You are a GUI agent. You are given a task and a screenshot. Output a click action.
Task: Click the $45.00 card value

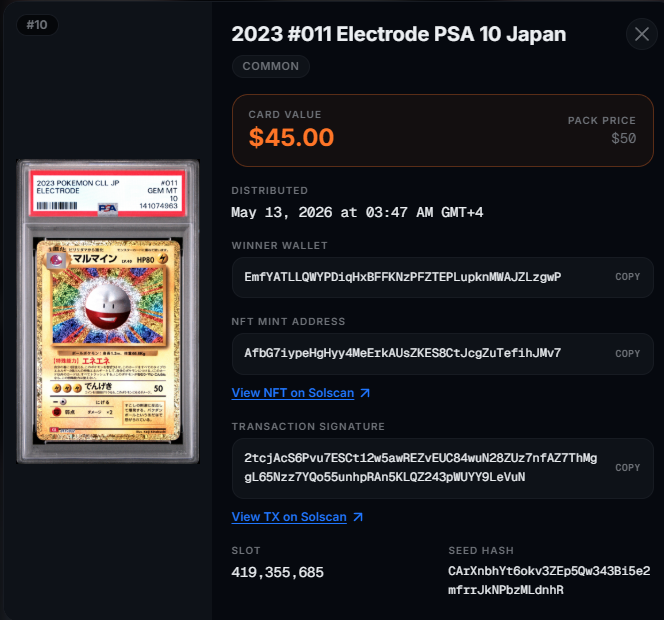[x=291, y=137]
